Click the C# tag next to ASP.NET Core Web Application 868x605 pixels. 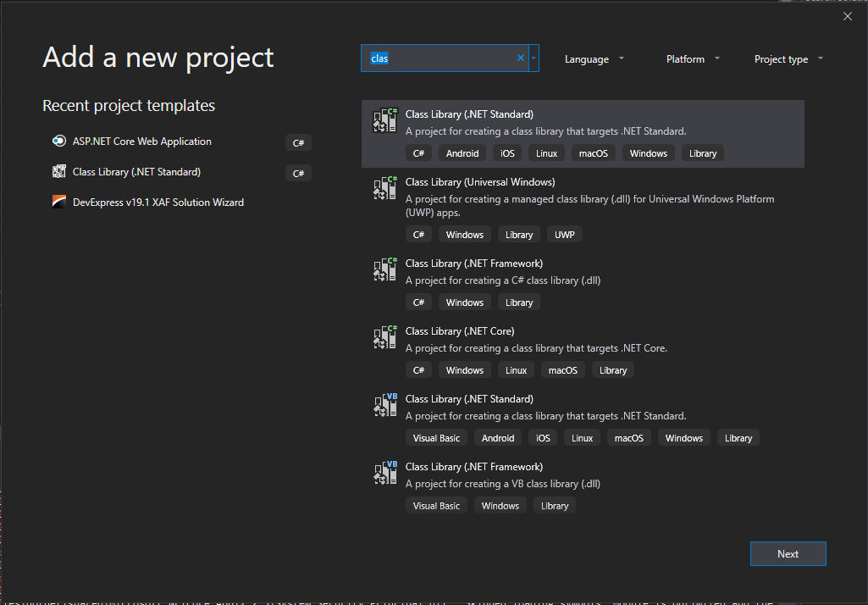298,143
